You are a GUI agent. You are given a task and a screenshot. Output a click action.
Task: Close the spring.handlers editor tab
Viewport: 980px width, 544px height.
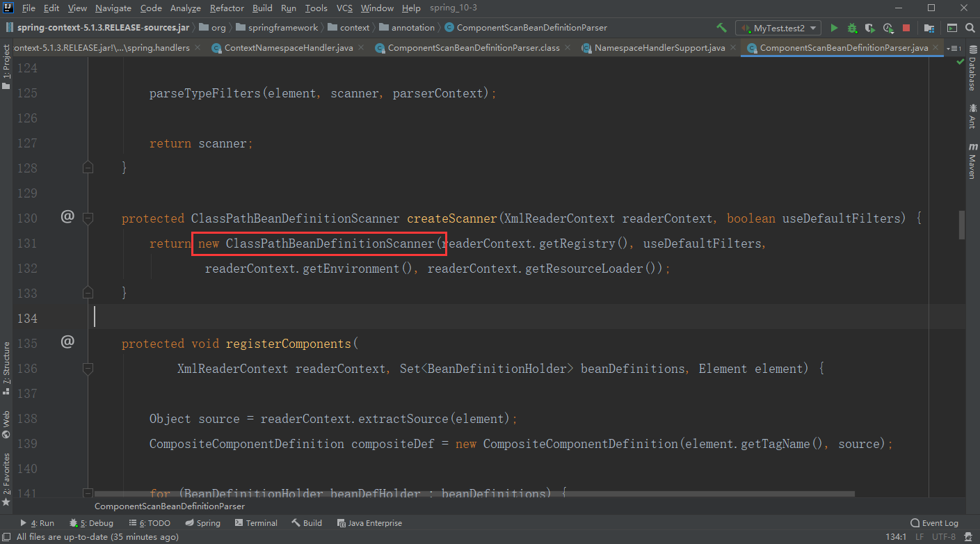[198, 48]
